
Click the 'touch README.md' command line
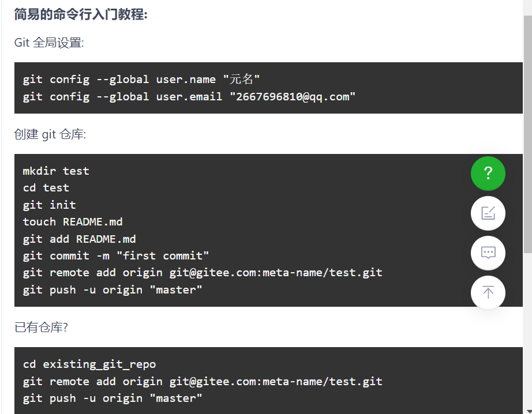tap(73, 221)
